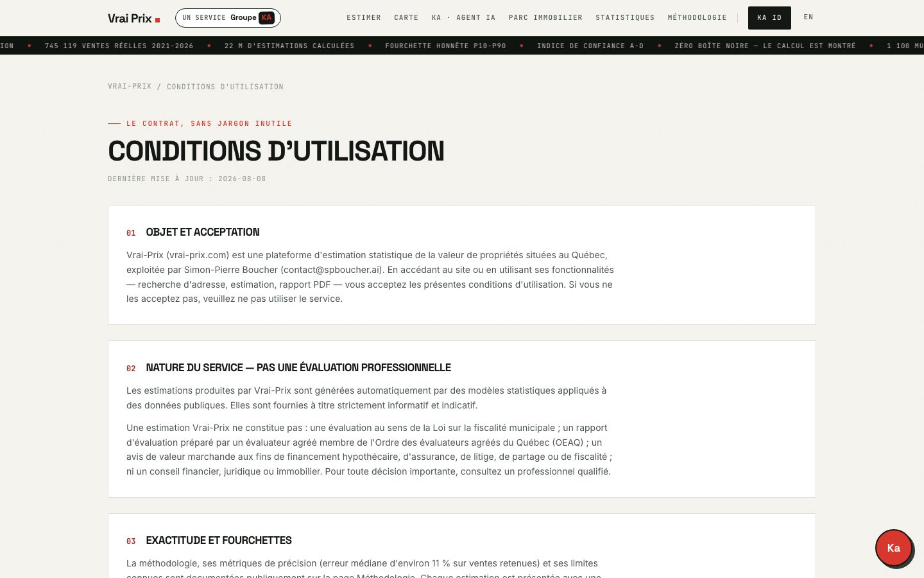Go to Parc immobilier

545,18
